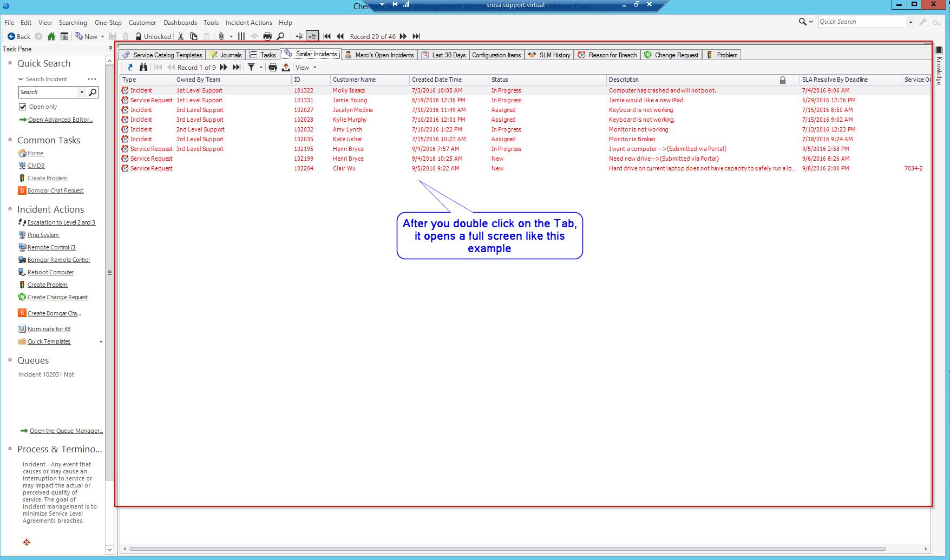The width and height of the screenshot is (950, 560).
Task: Click inside the top-right Quick Search field
Action: [x=861, y=22]
